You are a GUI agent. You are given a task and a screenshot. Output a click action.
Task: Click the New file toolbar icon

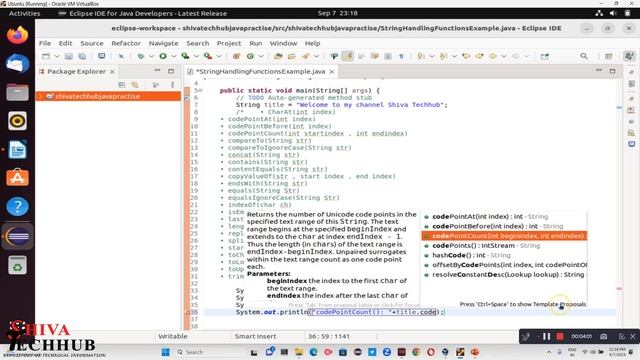[x=46, y=56]
